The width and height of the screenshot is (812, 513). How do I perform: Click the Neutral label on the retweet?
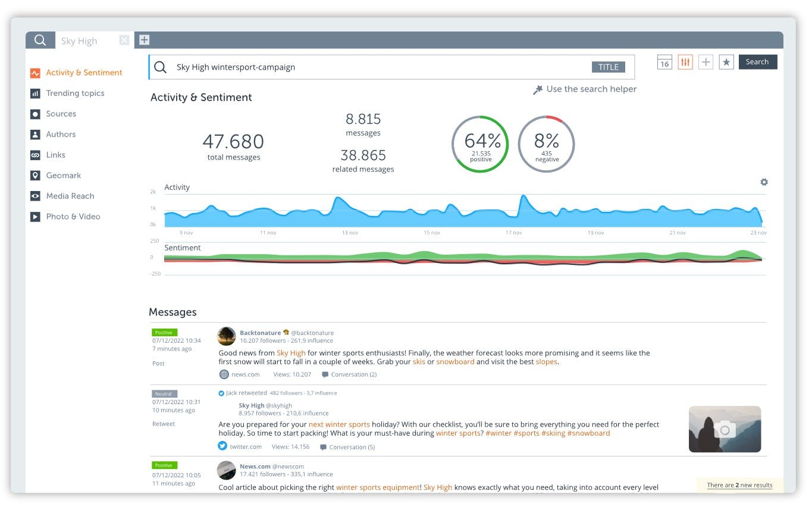164,394
